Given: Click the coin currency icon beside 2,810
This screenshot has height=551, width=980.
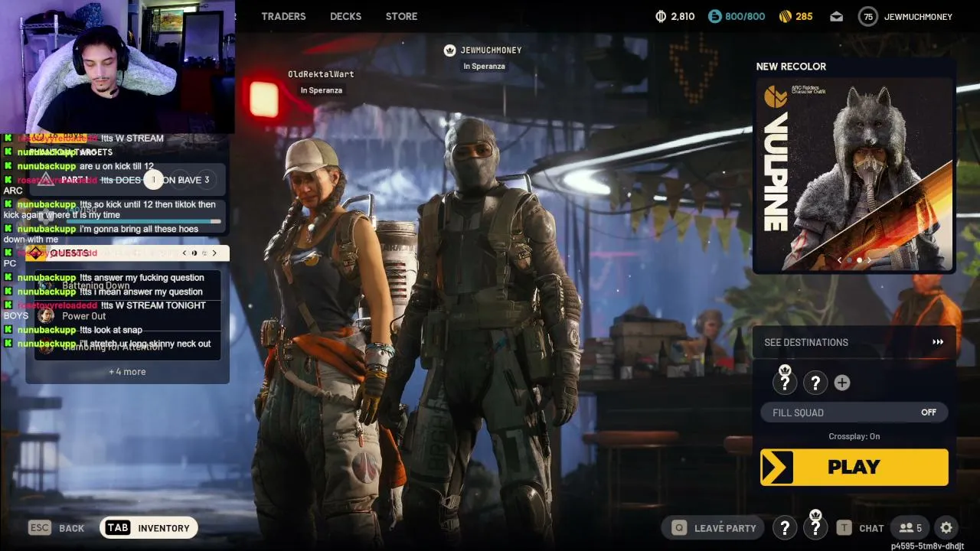Looking at the screenshot, I should pyautogui.click(x=661, y=16).
